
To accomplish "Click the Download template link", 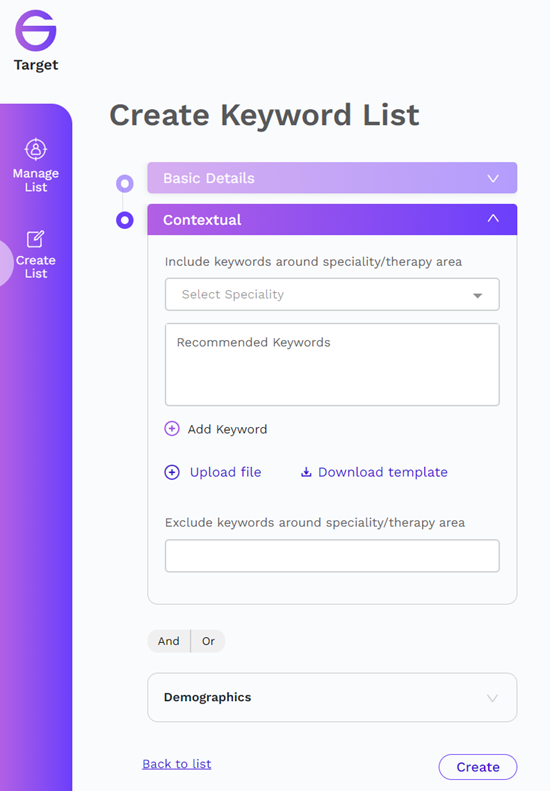I will tap(382, 472).
